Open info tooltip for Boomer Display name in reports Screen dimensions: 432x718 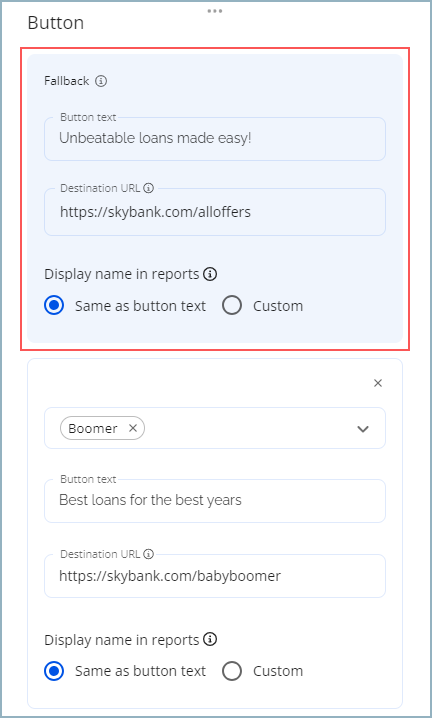pyautogui.click(x=210, y=639)
